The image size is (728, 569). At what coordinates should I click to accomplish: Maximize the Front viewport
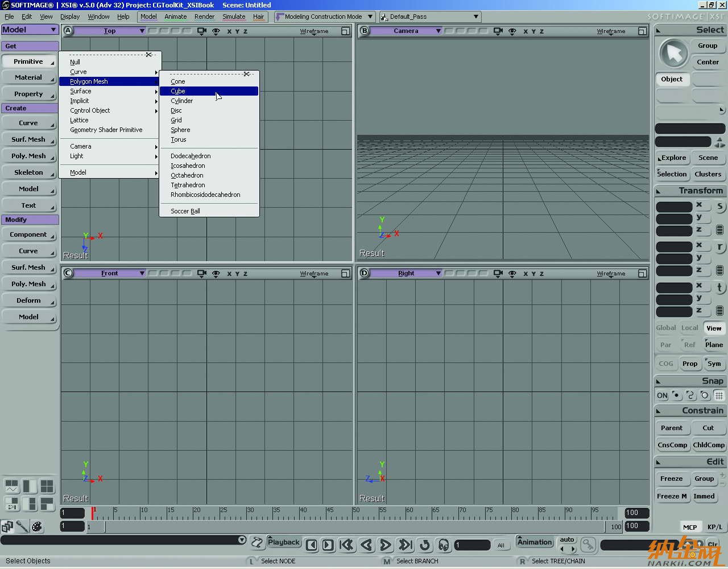(x=346, y=274)
